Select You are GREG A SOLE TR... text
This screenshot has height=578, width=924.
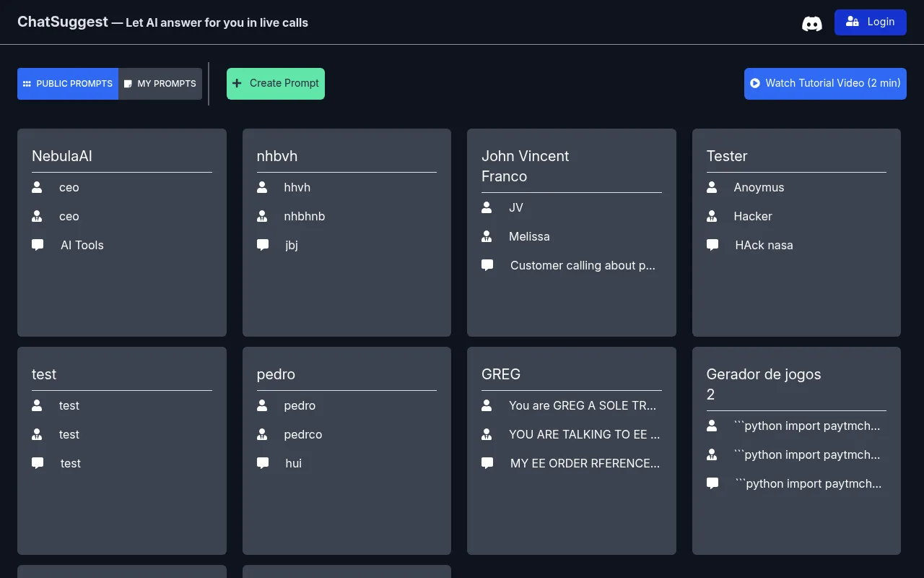pyautogui.click(x=583, y=405)
